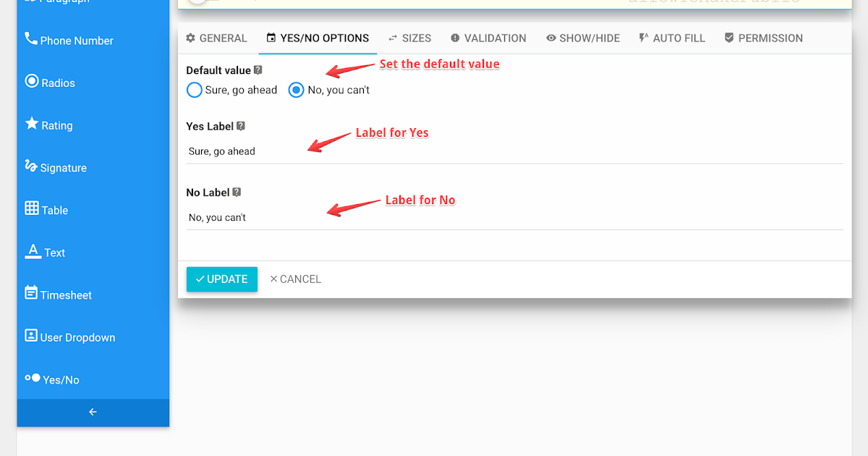Click the CANCEL link

[295, 279]
